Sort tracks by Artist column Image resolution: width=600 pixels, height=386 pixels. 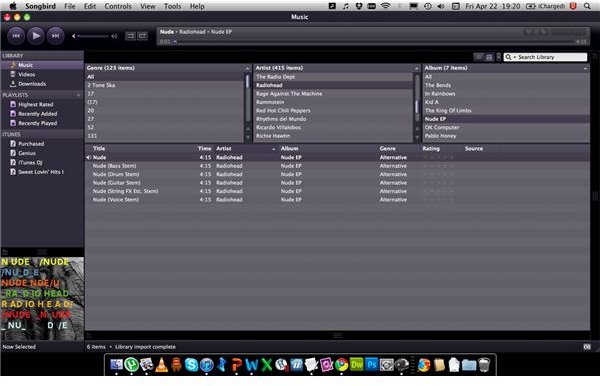coord(223,148)
